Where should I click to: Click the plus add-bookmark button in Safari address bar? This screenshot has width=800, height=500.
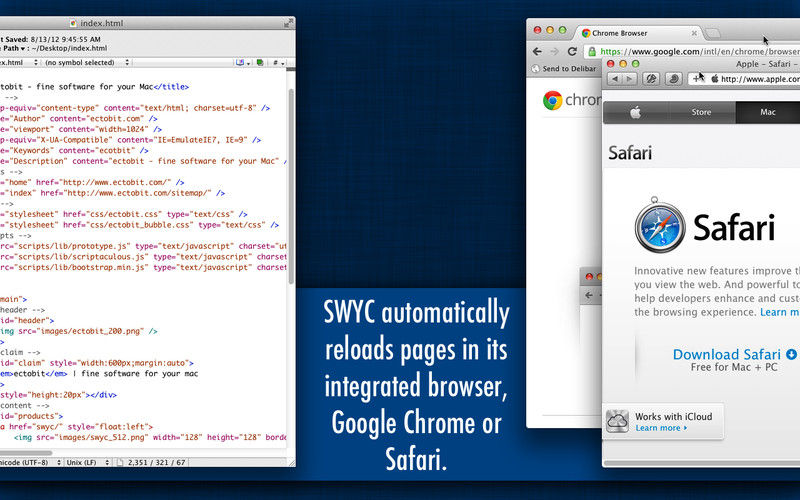coord(697,79)
